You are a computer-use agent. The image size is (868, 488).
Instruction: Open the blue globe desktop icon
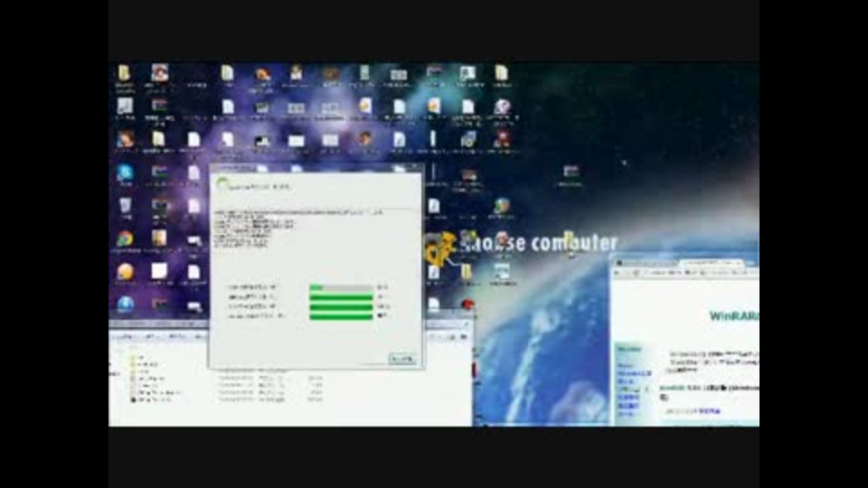pos(125,304)
